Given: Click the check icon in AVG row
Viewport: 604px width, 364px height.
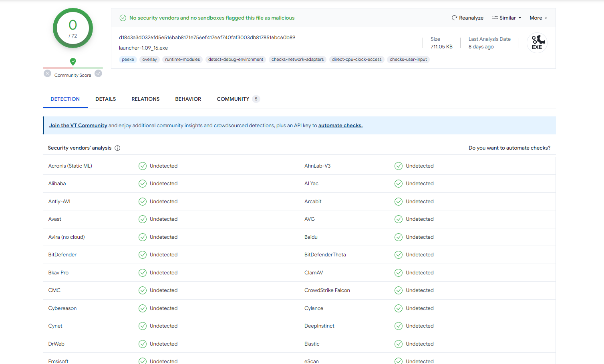Looking at the screenshot, I should [x=399, y=219].
